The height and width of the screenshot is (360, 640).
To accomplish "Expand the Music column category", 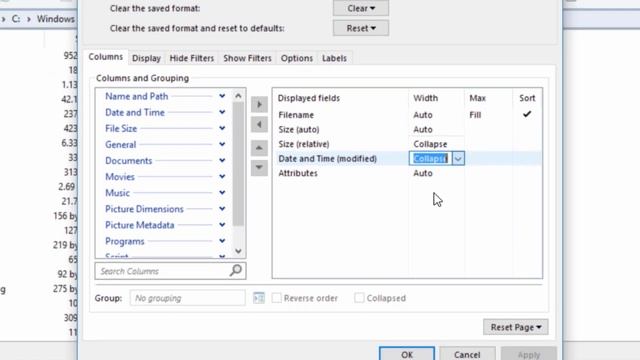I will pos(222,193).
